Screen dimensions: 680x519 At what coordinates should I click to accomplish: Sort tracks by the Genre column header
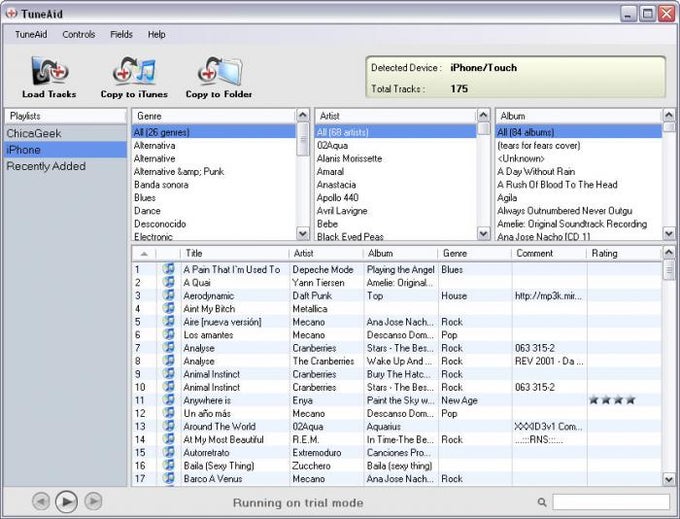coord(475,253)
